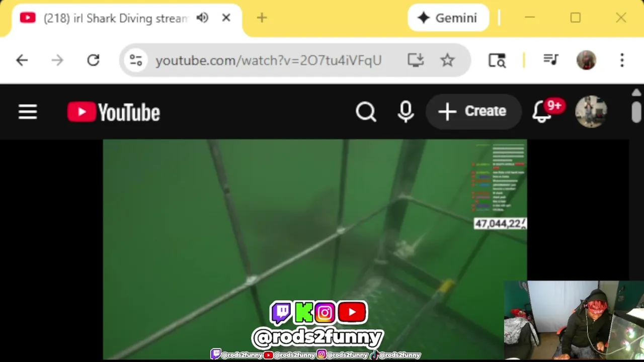Image resolution: width=644 pixels, height=362 pixels.
Task: Close the irl Shark Diving stream tab
Action: [x=226, y=18]
